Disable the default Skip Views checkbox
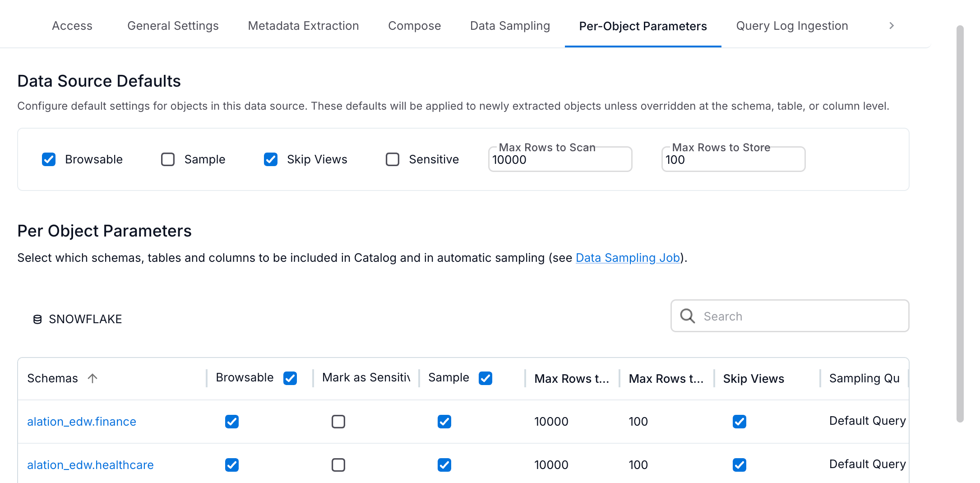Viewport: 980px width, 483px height. click(270, 159)
